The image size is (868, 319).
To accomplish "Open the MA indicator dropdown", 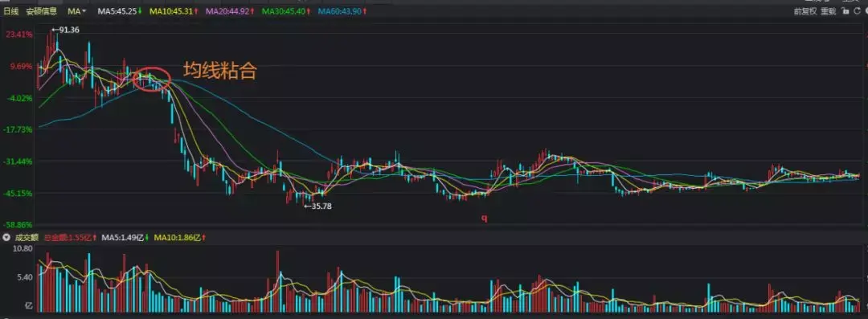I will tap(77, 11).
